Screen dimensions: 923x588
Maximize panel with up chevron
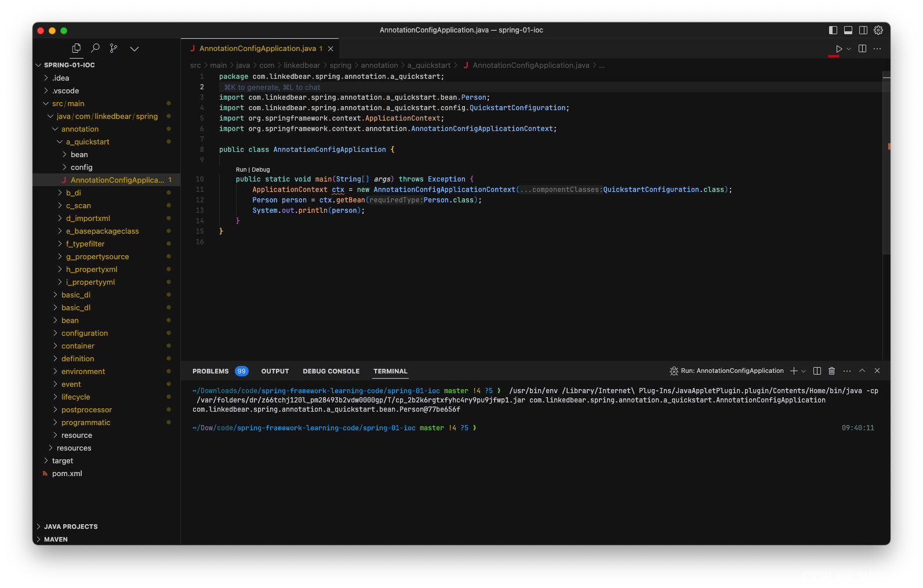[862, 371]
